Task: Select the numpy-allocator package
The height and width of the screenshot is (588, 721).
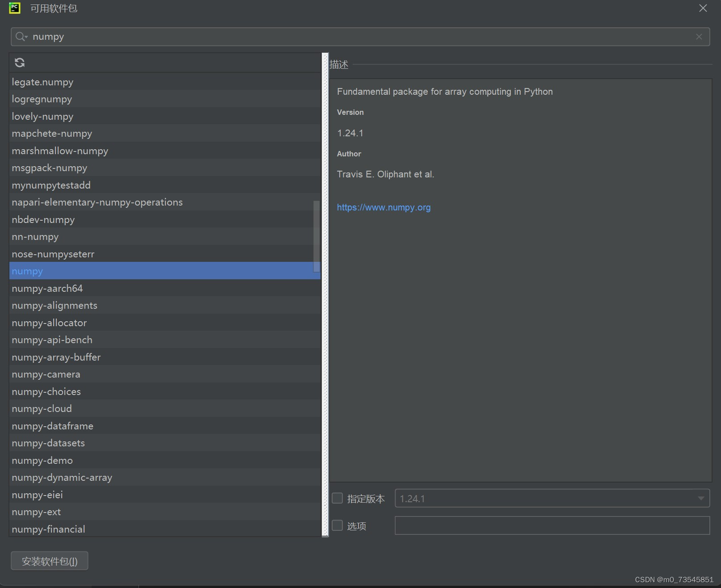Action: click(164, 323)
